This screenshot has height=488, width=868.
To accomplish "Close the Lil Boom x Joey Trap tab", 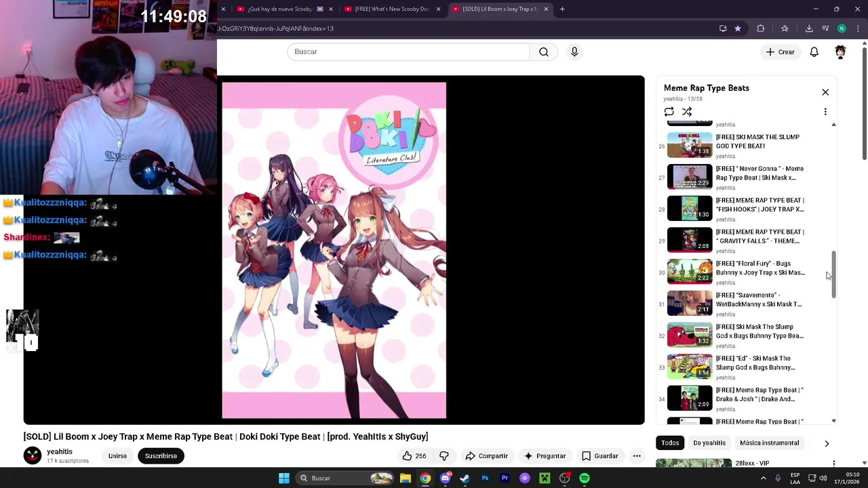I will 546,9.
